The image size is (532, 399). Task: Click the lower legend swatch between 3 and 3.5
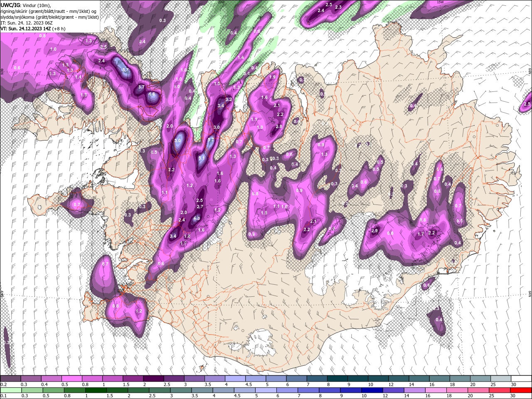coord(181,390)
